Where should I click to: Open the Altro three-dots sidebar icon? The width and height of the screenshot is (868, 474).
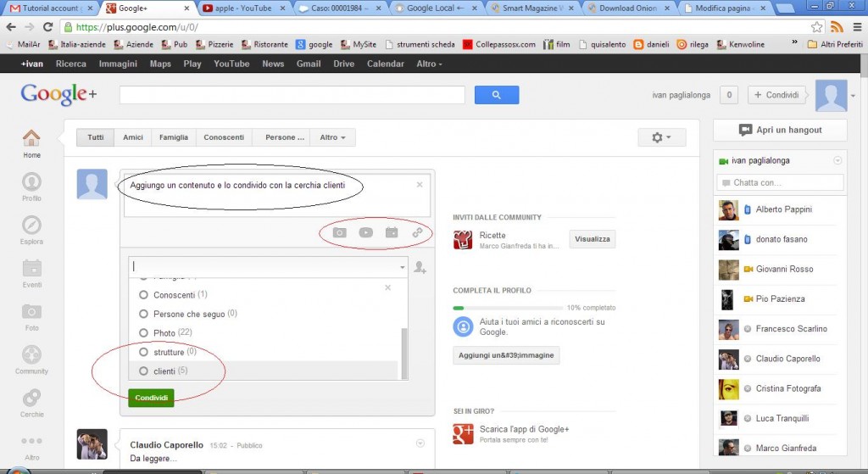(x=31, y=441)
